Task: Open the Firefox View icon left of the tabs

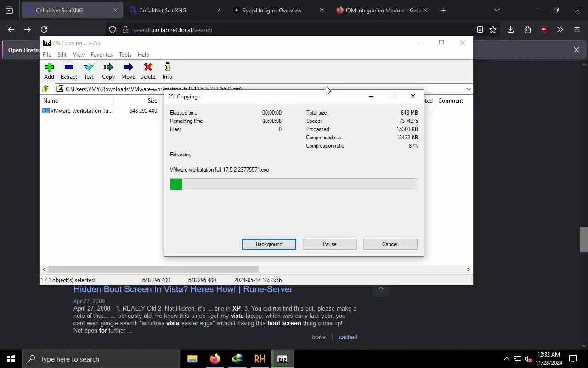Action: 9,10
